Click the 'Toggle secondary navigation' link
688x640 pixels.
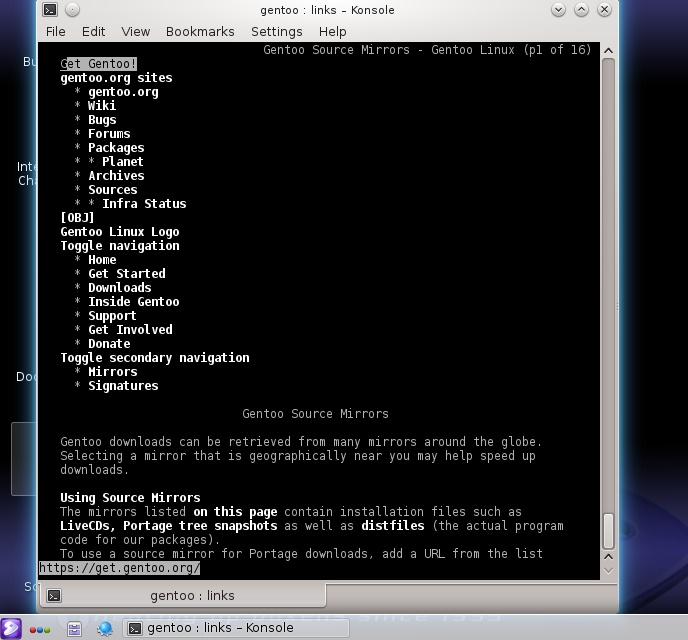tap(155, 358)
